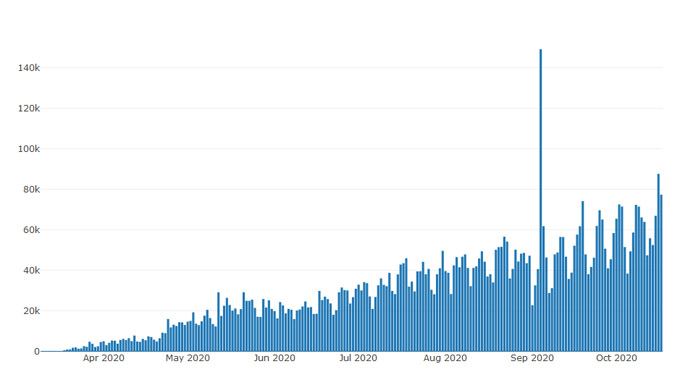Select the Apr 2020 x-axis label

[104, 358]
